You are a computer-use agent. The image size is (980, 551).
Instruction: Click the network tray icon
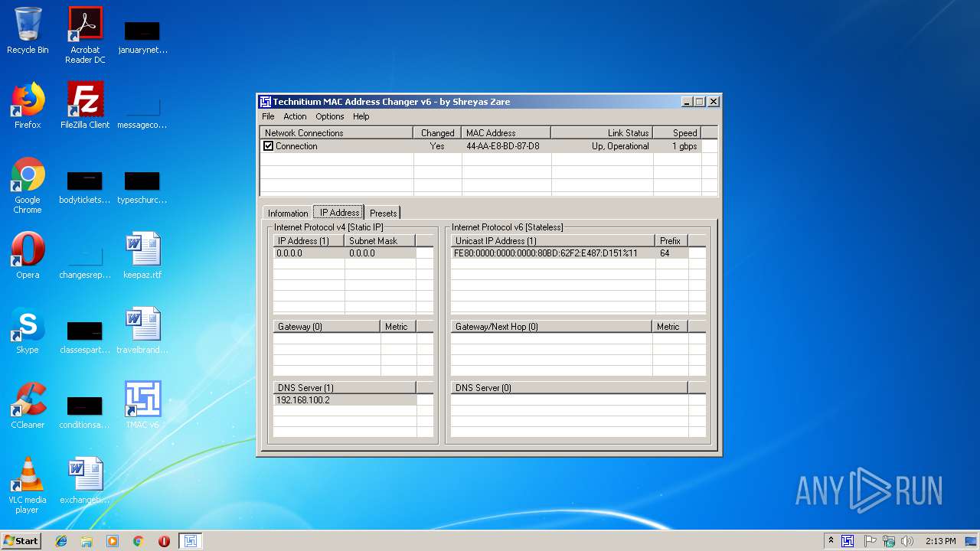[889, 541]
